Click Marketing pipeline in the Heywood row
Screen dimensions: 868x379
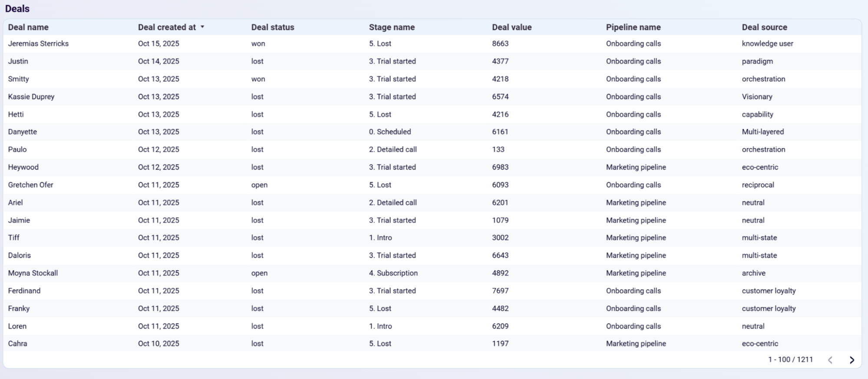click(x=636, y=167)
